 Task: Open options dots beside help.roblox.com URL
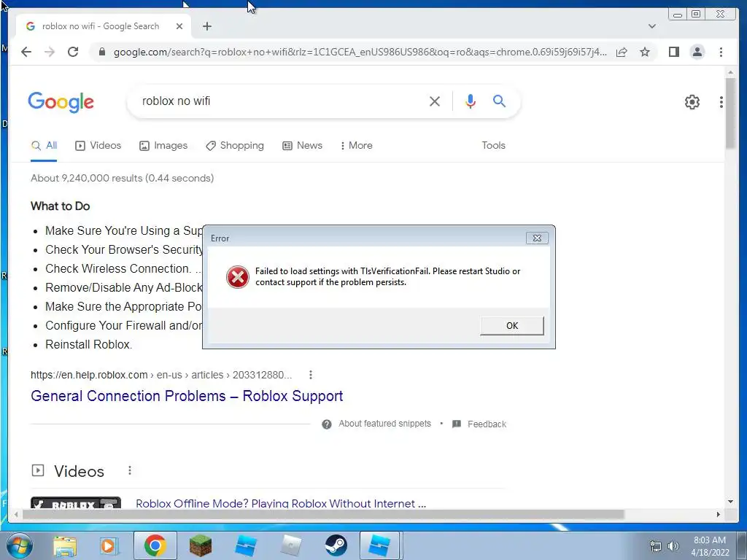point(311,376)
